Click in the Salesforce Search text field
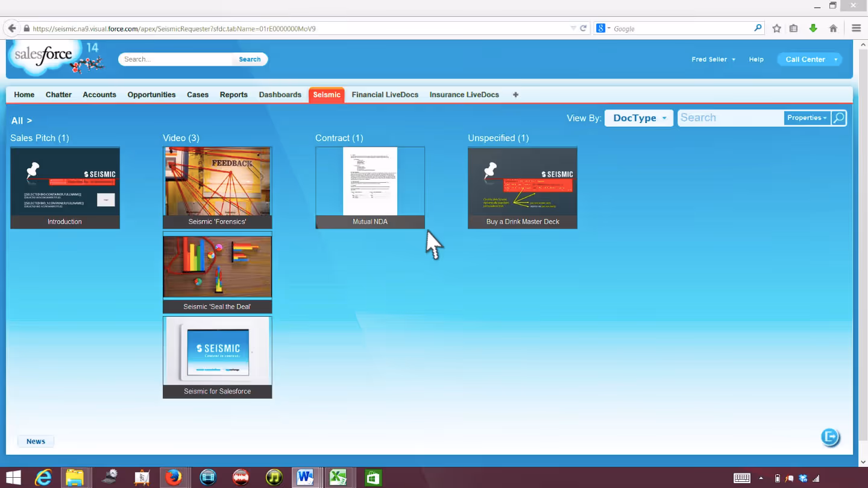 pyautogui.click(x=175, y=59)
